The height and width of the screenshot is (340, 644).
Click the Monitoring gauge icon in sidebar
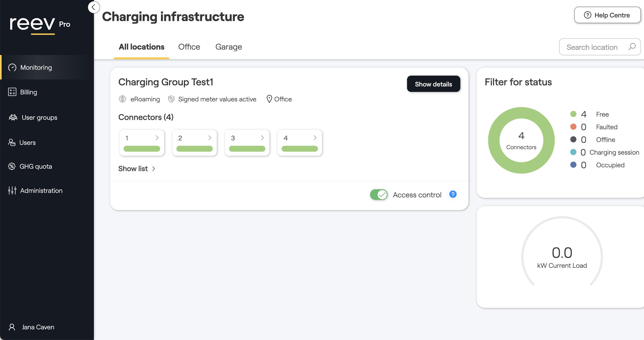12,67
